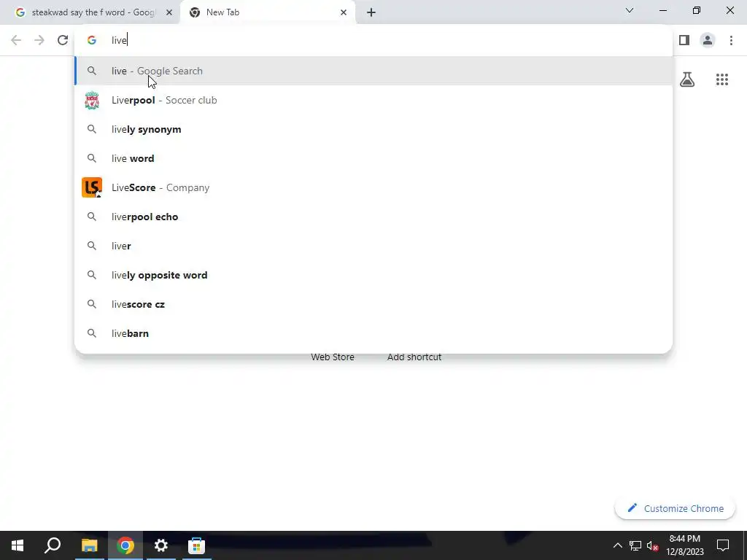Choose the live - Google Search suggestion

tap(373, 71)
